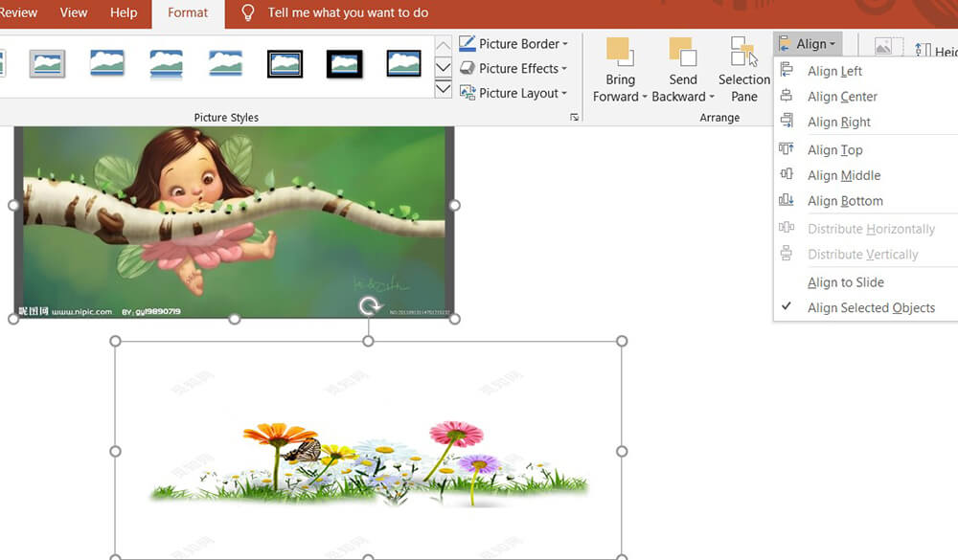Viewport: 958px width, 560px height.
Task: Open the Picture Layout dropdown
Action: point(513,93)
